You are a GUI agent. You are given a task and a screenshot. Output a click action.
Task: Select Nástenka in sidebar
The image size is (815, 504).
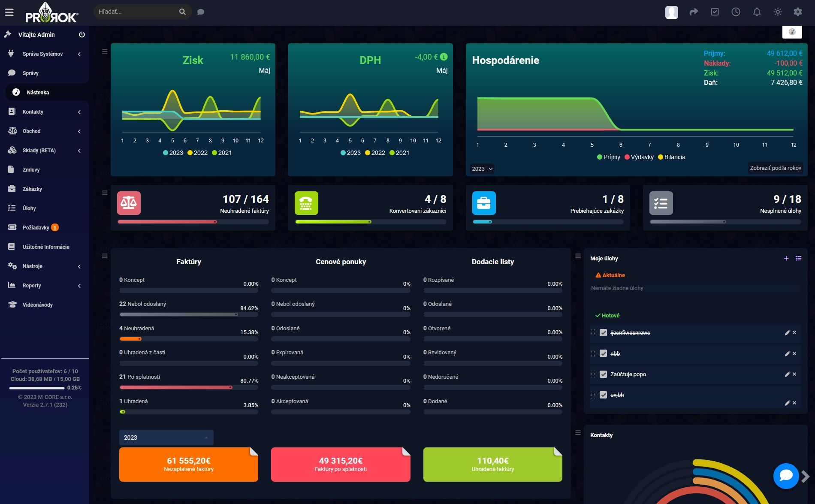tap(46, 93)
